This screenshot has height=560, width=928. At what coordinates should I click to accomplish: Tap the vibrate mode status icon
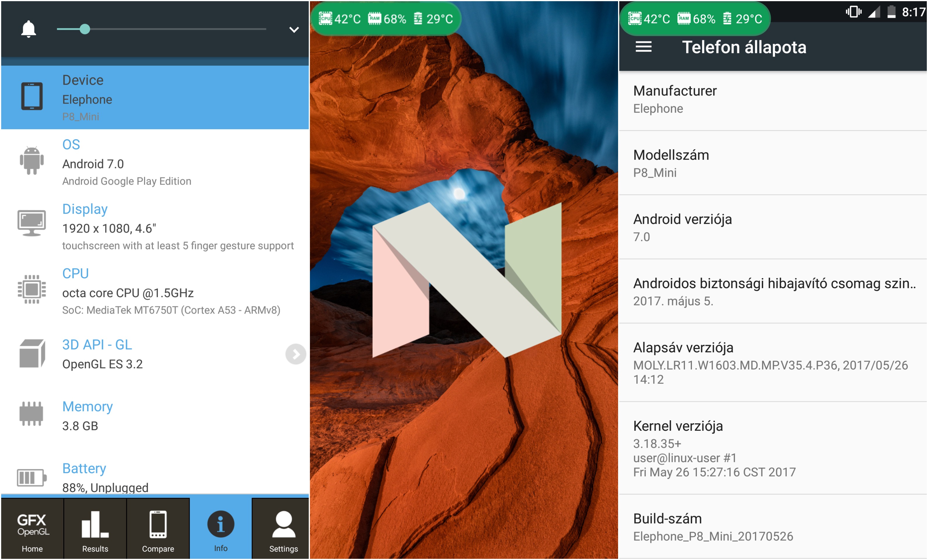point(853,12)
